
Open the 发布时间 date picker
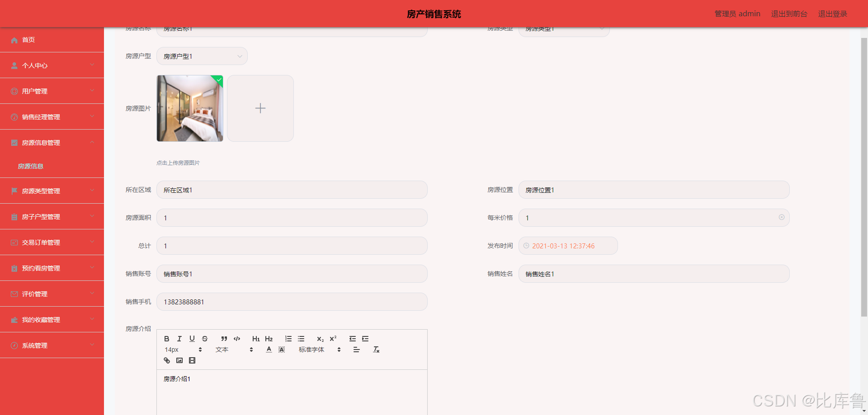click(568, 246)
